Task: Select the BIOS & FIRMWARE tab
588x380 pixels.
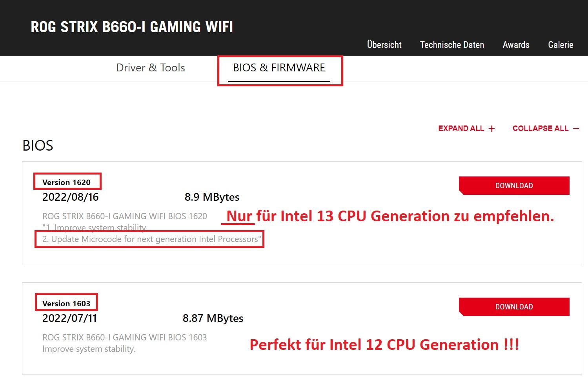Action: click(x=279, y=68)
